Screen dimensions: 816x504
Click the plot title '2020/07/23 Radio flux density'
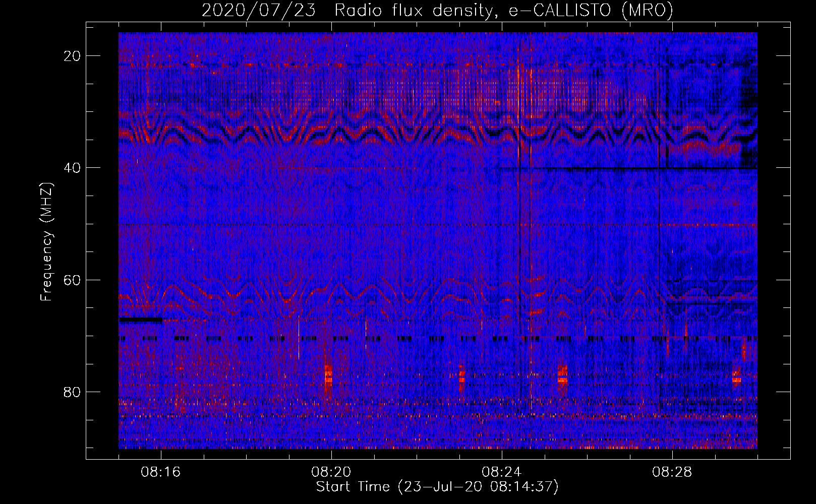click(437, 10)
